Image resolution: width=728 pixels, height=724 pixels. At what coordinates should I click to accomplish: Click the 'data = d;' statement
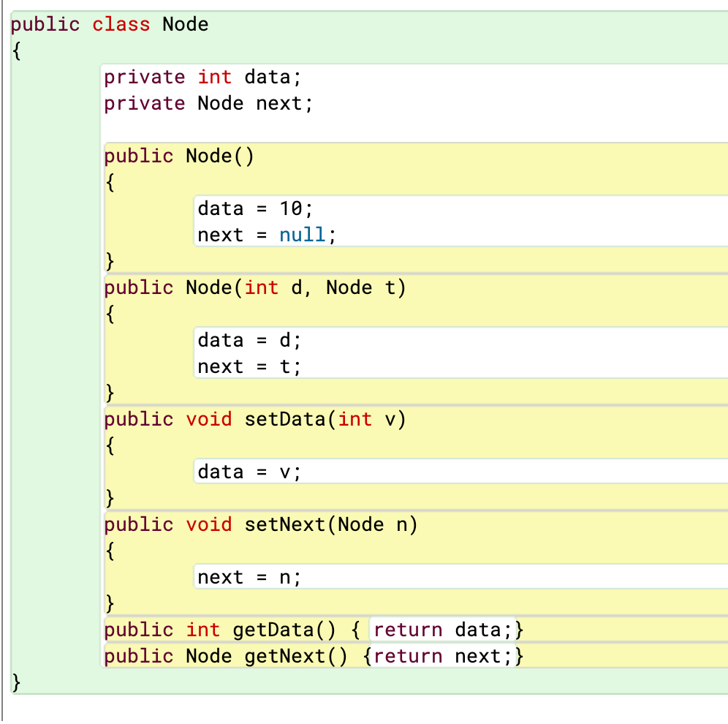(x=249, y=340)
